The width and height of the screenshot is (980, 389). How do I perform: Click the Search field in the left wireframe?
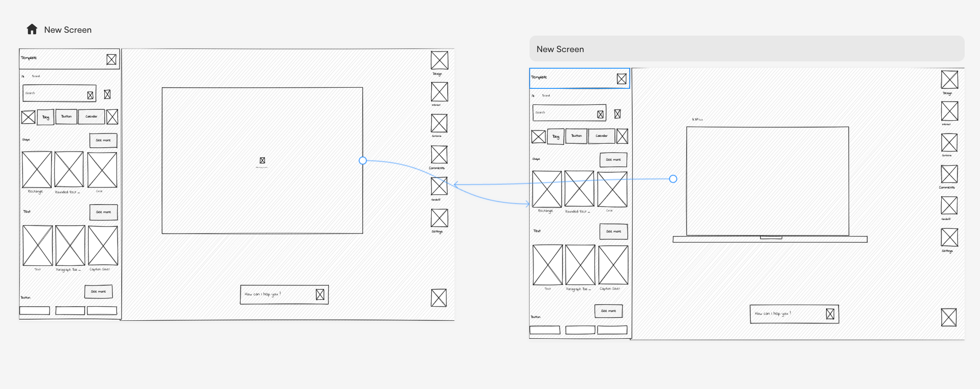point(54,93)
